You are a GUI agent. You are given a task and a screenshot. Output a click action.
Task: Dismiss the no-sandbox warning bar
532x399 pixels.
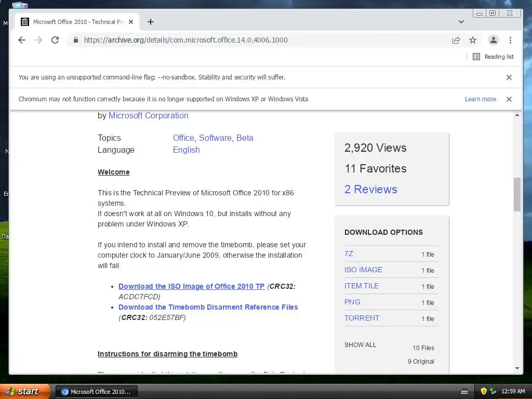pos(509,77)
